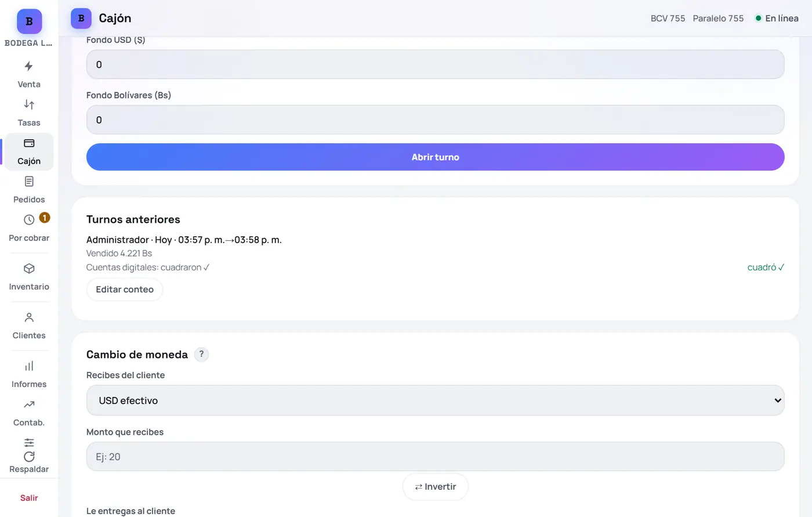Viewport: 812px width, 517px height.
Task: Click the Paralelo 755 rate
Action: tap(718, 19)
